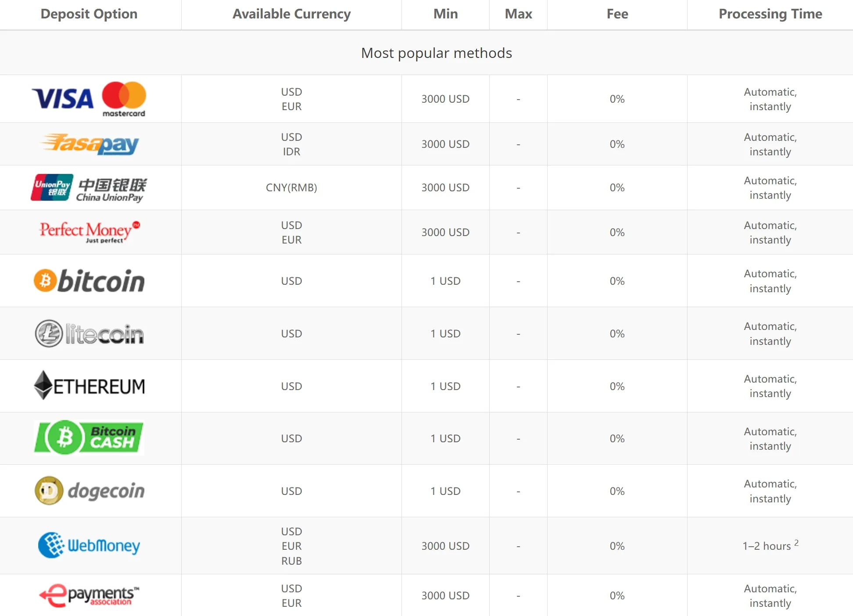The image size is (853, 616).
Task: Choose the China UnionPay logo
Action: (89, 188)
